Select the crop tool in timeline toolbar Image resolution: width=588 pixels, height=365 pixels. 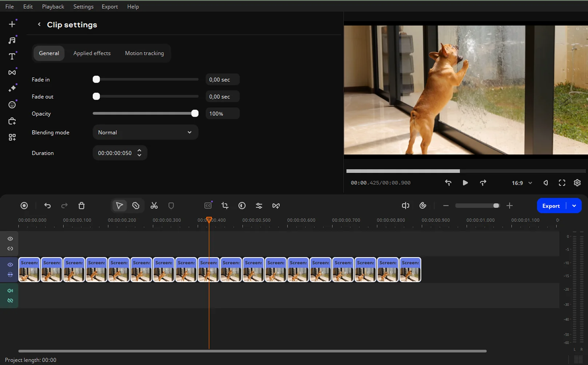click(225, 206)
